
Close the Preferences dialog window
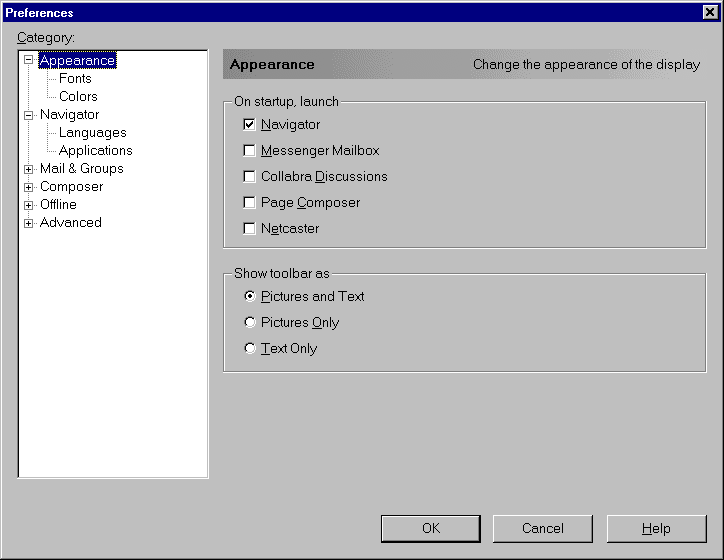[710, 12]
